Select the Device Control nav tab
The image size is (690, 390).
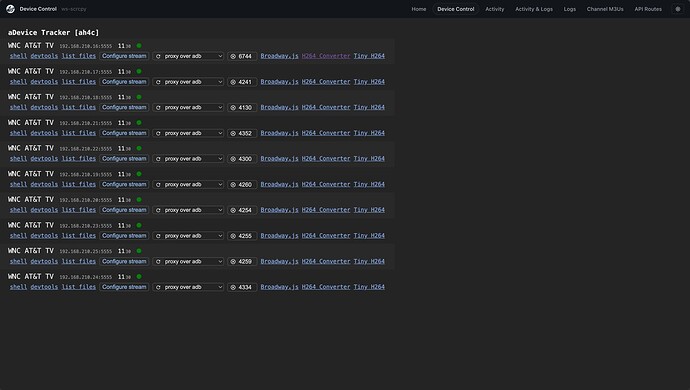455,9
